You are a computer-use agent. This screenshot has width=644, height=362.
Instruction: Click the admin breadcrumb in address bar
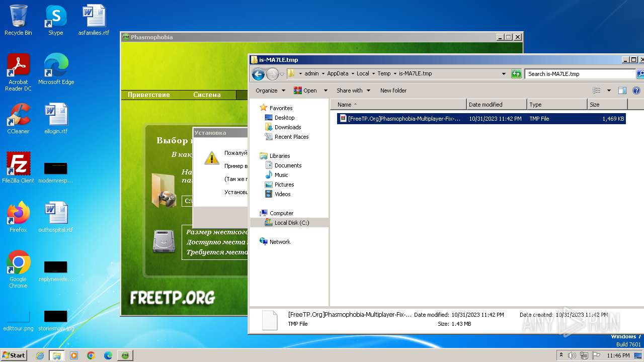coord(311,73)
